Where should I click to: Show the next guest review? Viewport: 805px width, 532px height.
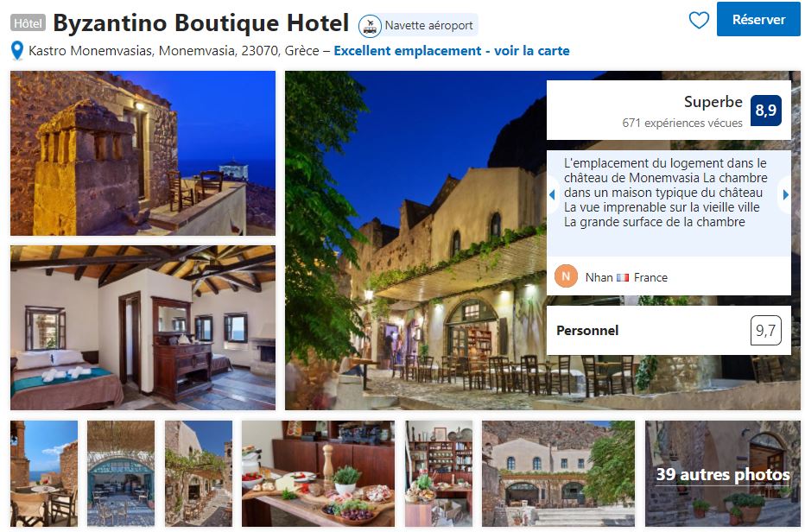[x=785, y=195]
